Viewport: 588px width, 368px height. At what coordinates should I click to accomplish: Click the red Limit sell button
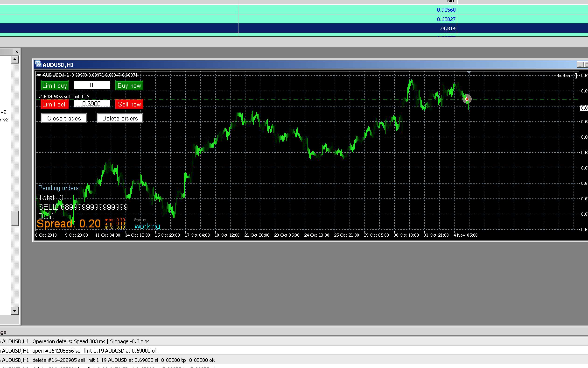pos(54,104)
